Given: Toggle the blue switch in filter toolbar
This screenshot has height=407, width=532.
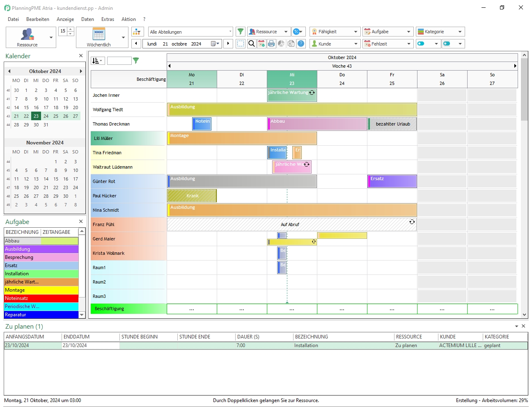Looking at the screenshot, I should [x=421, y=43].
